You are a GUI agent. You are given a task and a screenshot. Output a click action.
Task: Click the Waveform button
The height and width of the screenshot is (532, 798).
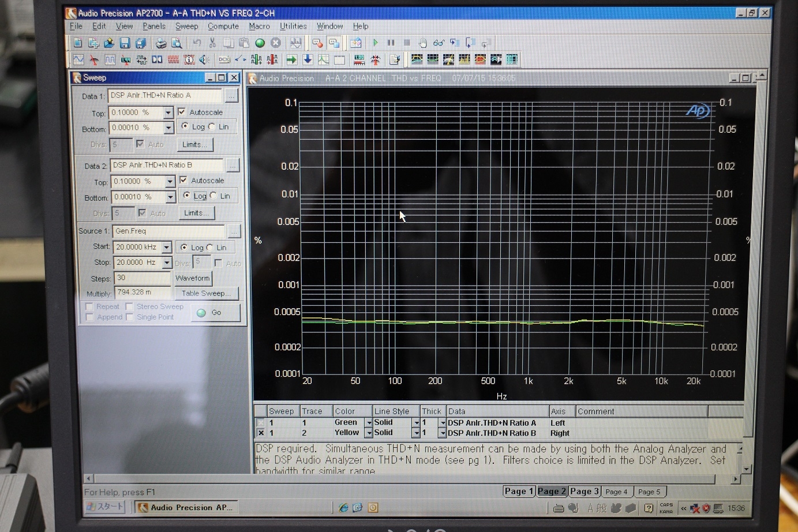coord(193,278)
